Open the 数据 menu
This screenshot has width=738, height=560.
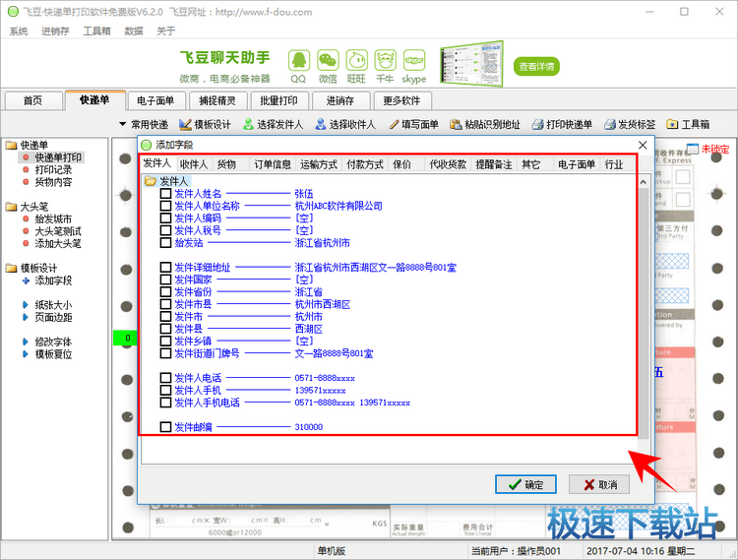coord(133,31)
